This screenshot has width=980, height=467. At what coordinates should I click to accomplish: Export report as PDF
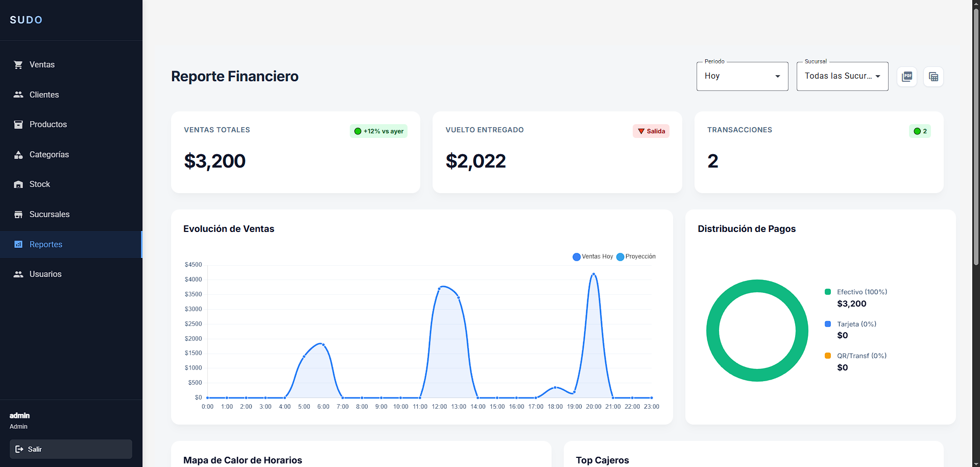point(907,77)
